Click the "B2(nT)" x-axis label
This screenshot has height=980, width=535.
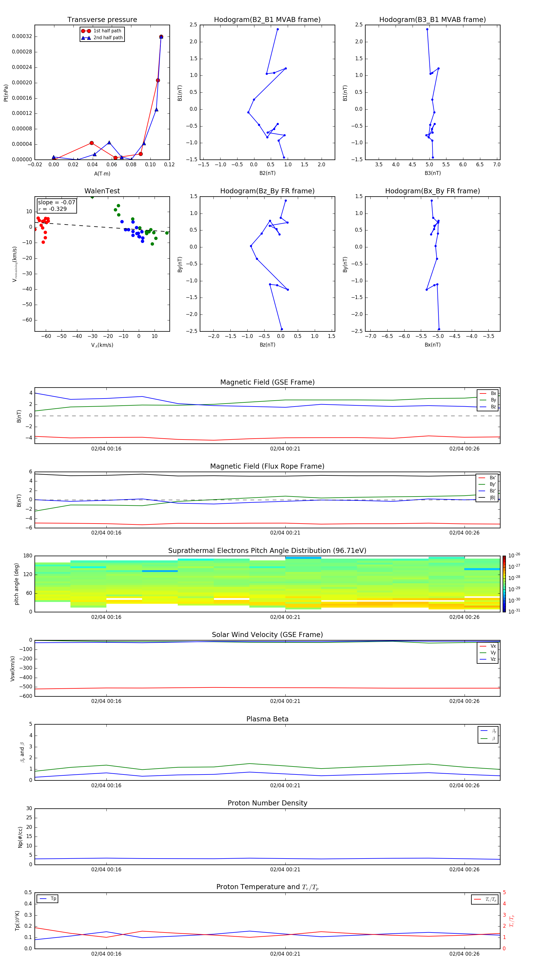click(x=267, y=173)
